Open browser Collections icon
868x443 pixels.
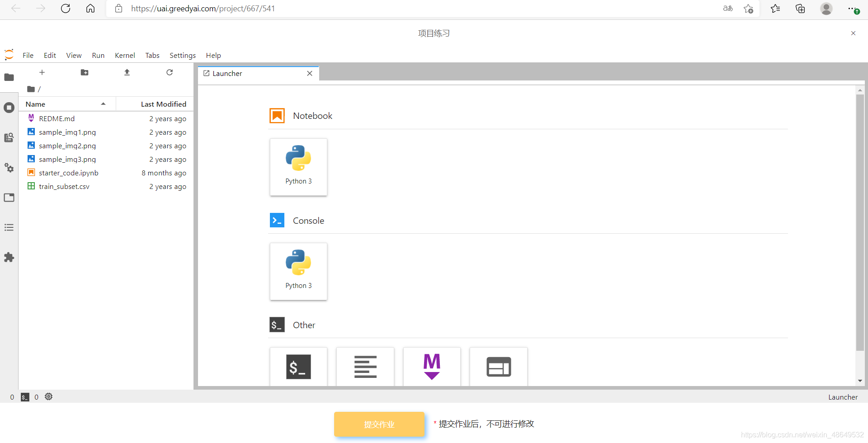[x=800, y=9]
